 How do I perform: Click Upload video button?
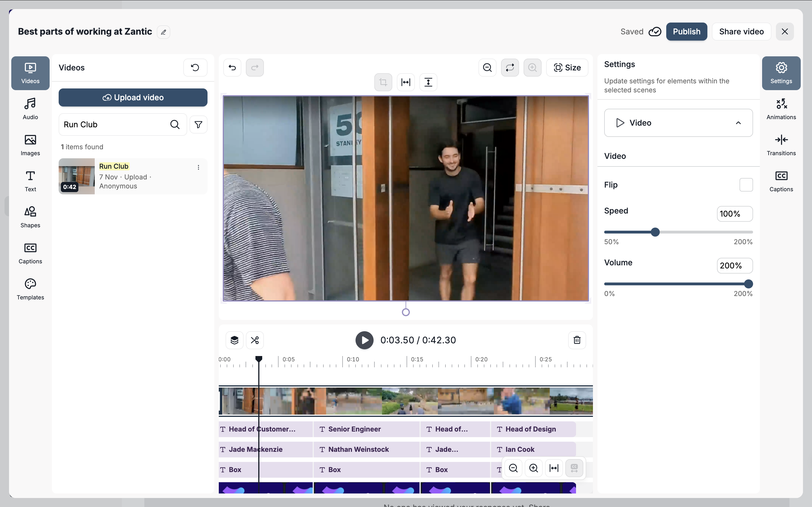pos(133,97)
